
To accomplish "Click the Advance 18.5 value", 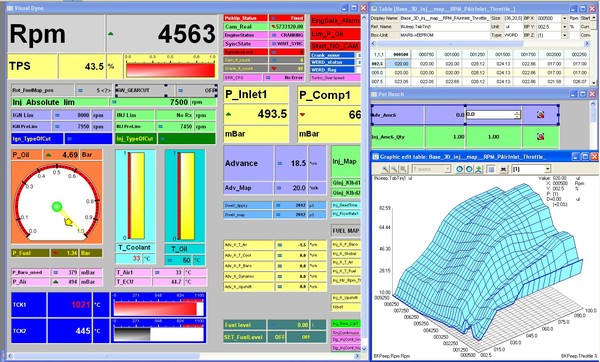I will tap(298, 163).
